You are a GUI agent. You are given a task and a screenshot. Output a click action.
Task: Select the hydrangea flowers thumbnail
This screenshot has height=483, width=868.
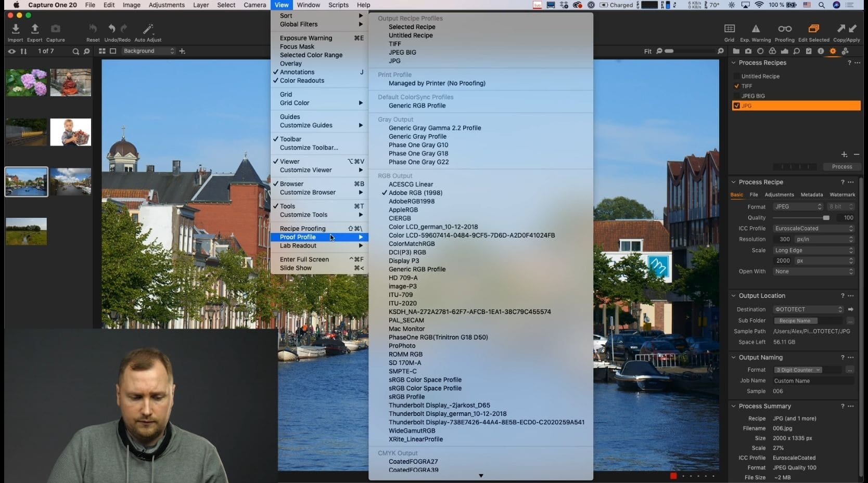point(26,83)
